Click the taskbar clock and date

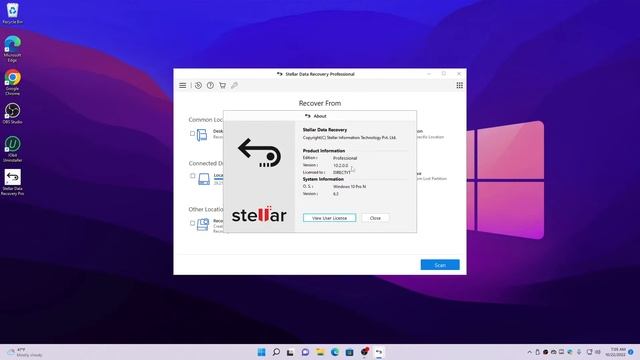coord(616,352)
